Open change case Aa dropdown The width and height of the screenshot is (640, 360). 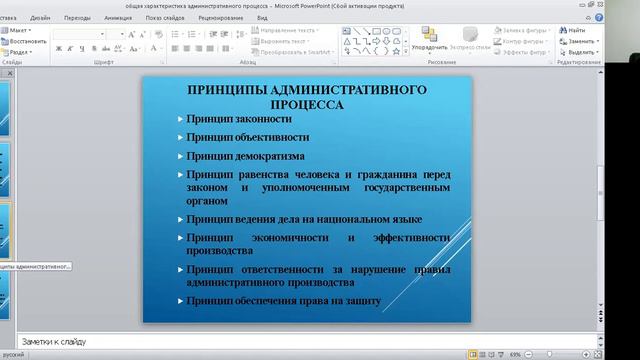134,49
